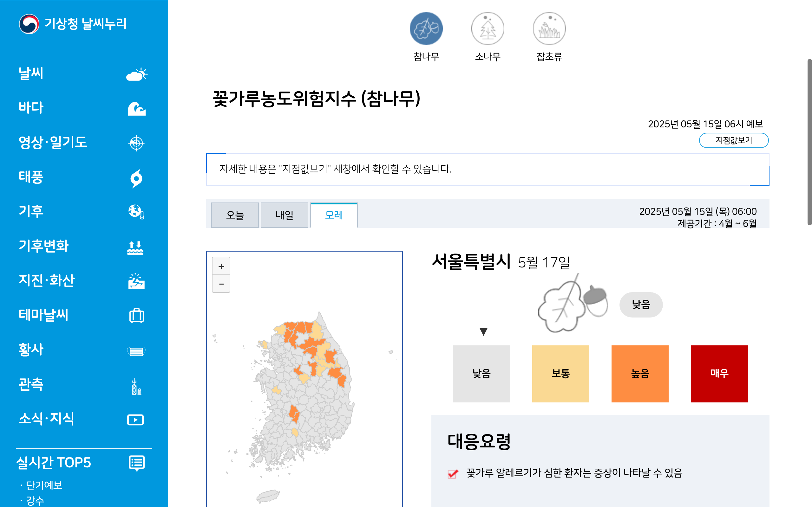812x507 pixels.
Task: Click the orange 높음 level swatch
Action: (639, 374)
